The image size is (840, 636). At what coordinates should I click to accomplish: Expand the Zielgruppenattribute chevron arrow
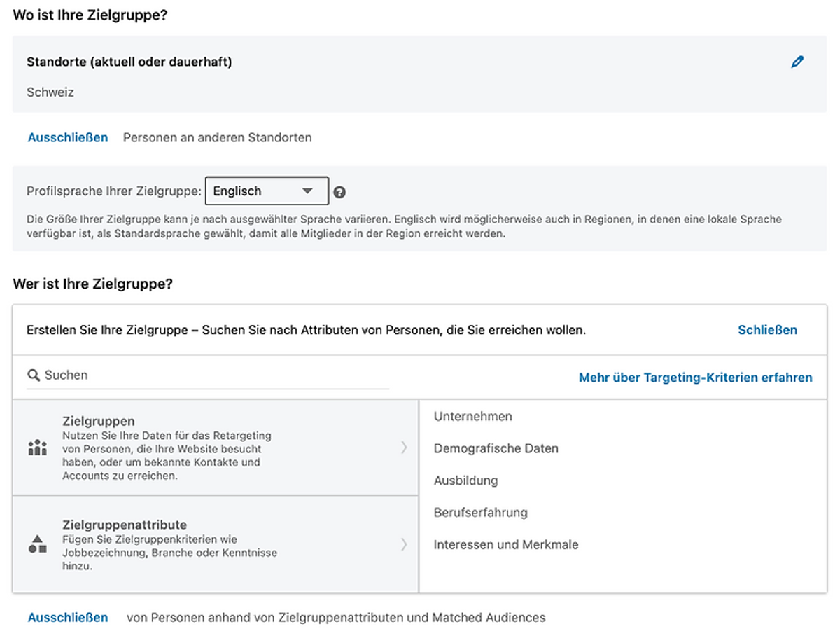[x=404, y=544]
